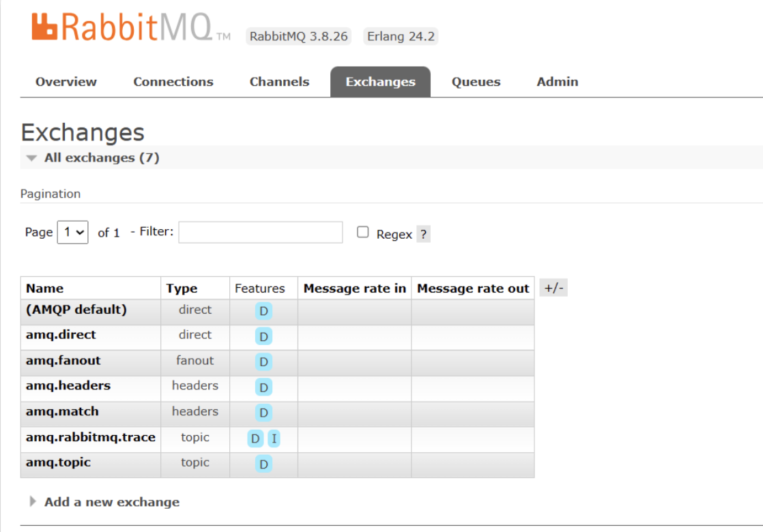Click the Exchanges page heading

point(83,132)
